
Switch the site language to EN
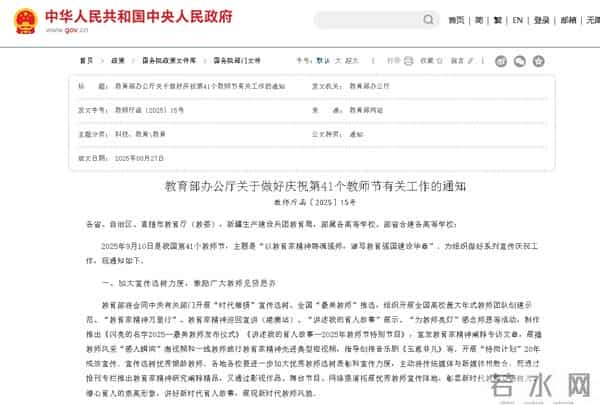(517, 20)
